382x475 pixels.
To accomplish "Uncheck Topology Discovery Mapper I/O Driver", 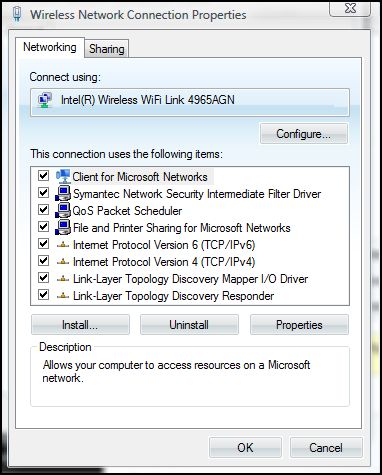I will tap(43, 278).
